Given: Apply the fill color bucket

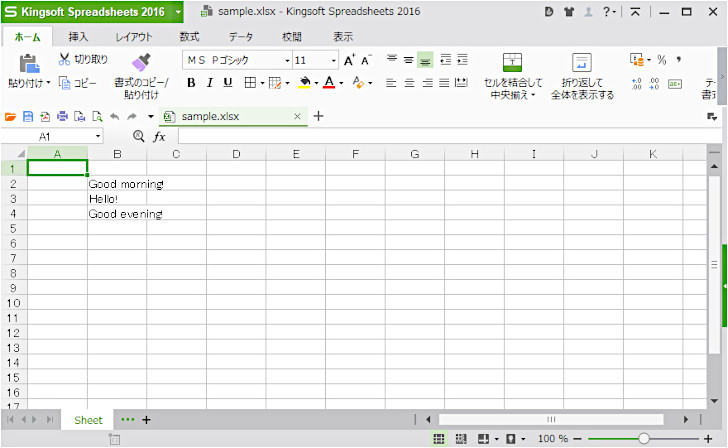Looking at the screenshot, I should click(x=305, y=83).
